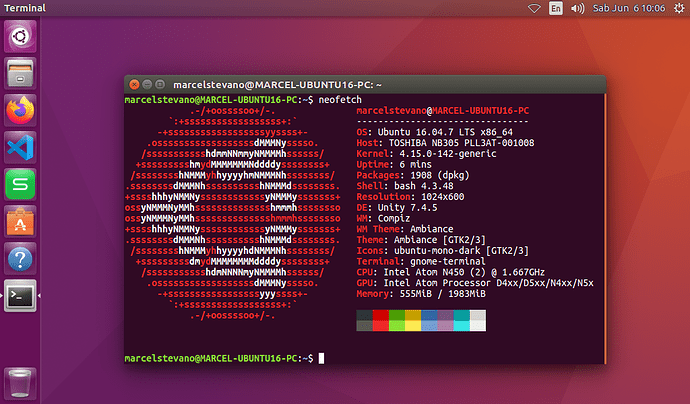Click the 'neofetch' command text
Image resolution: width=690 pixels, height=404 pixels.
(x=340, y=100)
